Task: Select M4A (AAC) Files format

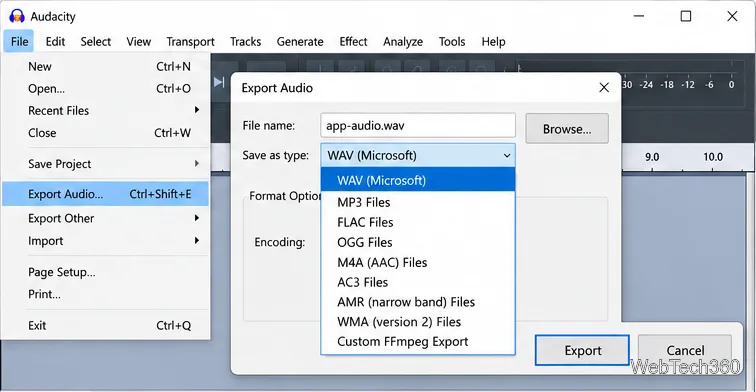Action: (418, 262)
